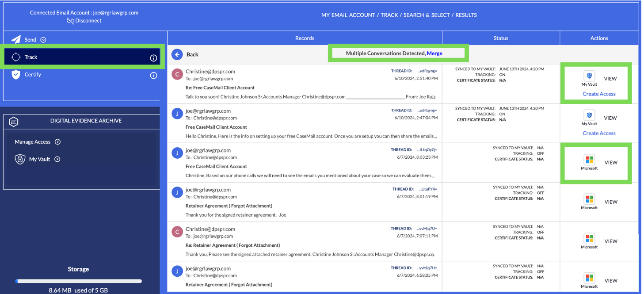Click the breadcrumb 'MY EMAIL ACCOUNT / TRACK / SEARCH & SELECT / RESULTS'

pyautogui.click(x=399, y=15)
